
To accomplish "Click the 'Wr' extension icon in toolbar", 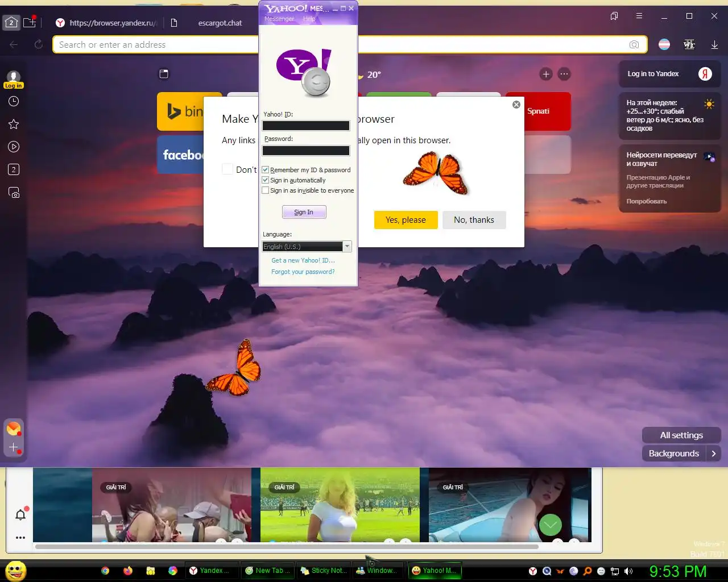I will [x=689, y=44].
